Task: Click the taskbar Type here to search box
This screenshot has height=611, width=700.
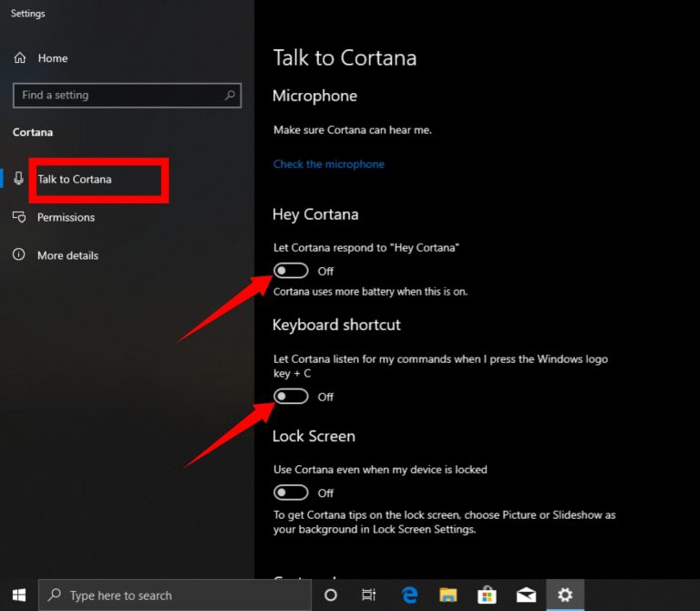Action: 175,595
